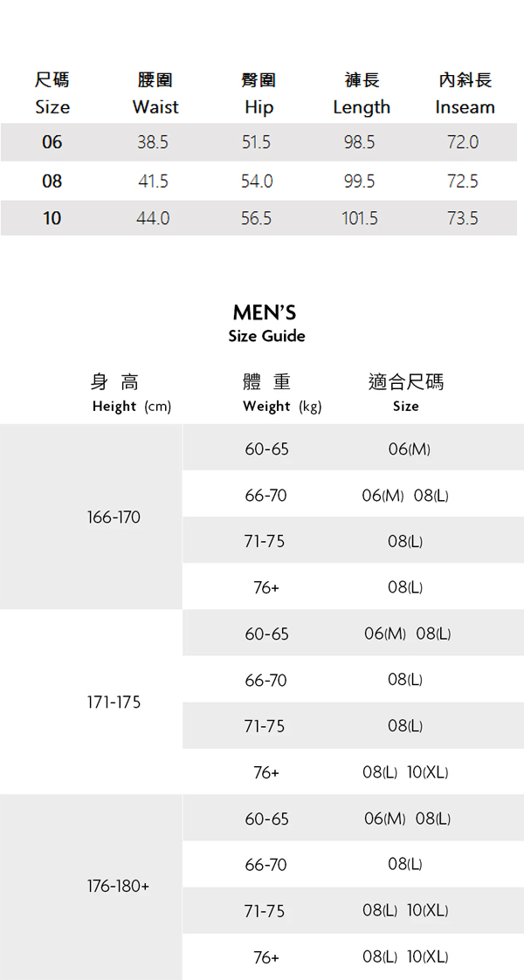524x980 pixels.
Task: Select the 44.0 waist value
Action: (x=153, y=218)
